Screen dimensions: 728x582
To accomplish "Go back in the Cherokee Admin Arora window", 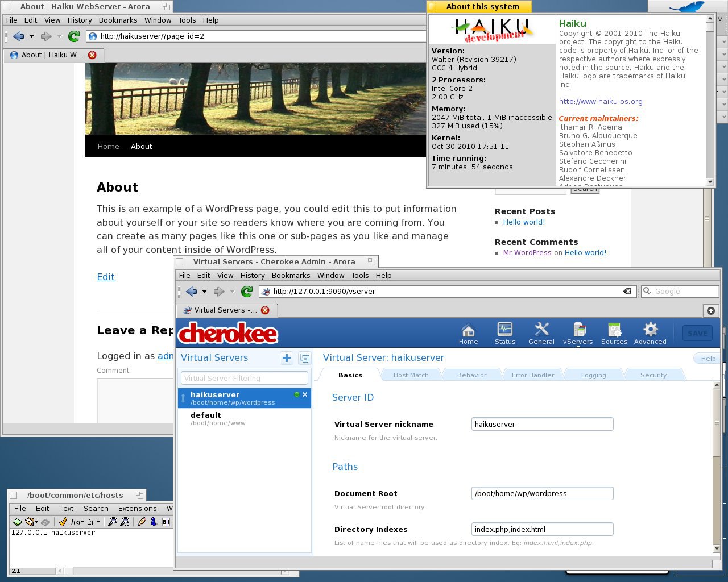I will point(191,292).
